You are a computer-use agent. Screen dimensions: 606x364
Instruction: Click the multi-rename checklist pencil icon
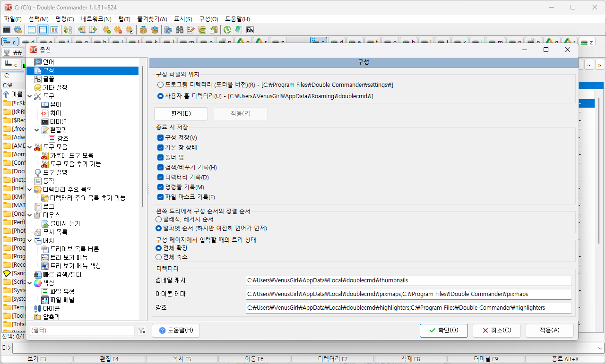tap(191, 30)
